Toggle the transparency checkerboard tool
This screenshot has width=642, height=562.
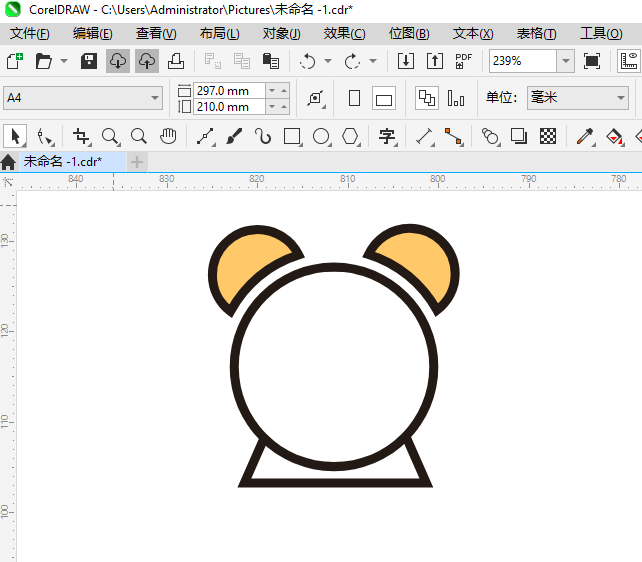coord(548,136)
